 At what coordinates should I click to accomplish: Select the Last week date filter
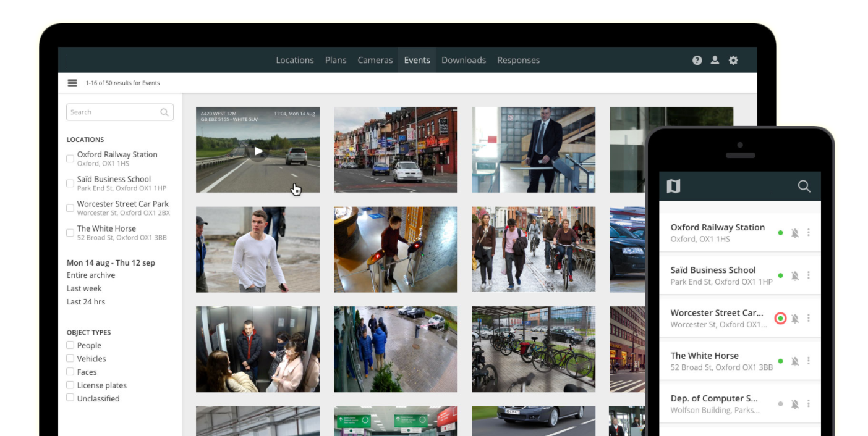84,288
